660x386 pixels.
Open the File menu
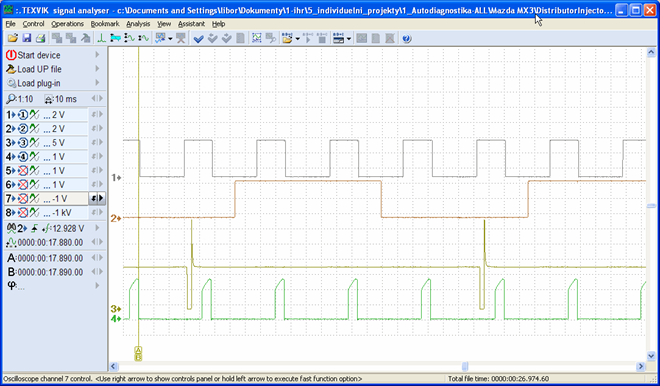click(11, 24)
